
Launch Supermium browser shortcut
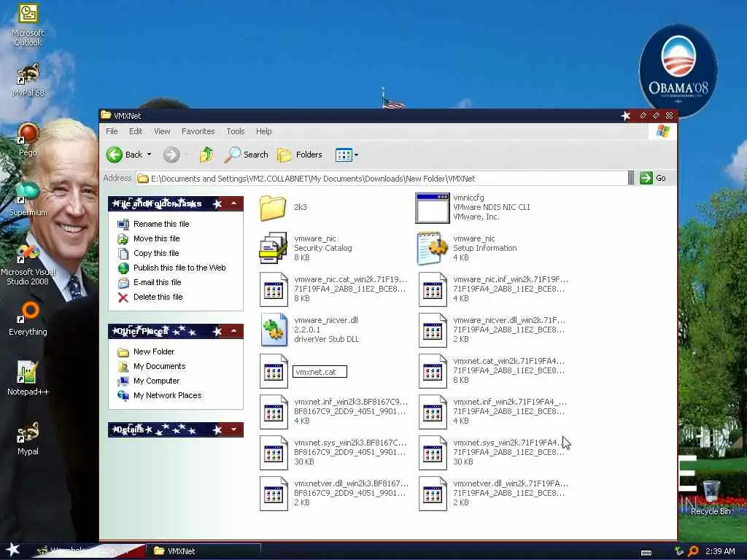(x=28, y=200)
